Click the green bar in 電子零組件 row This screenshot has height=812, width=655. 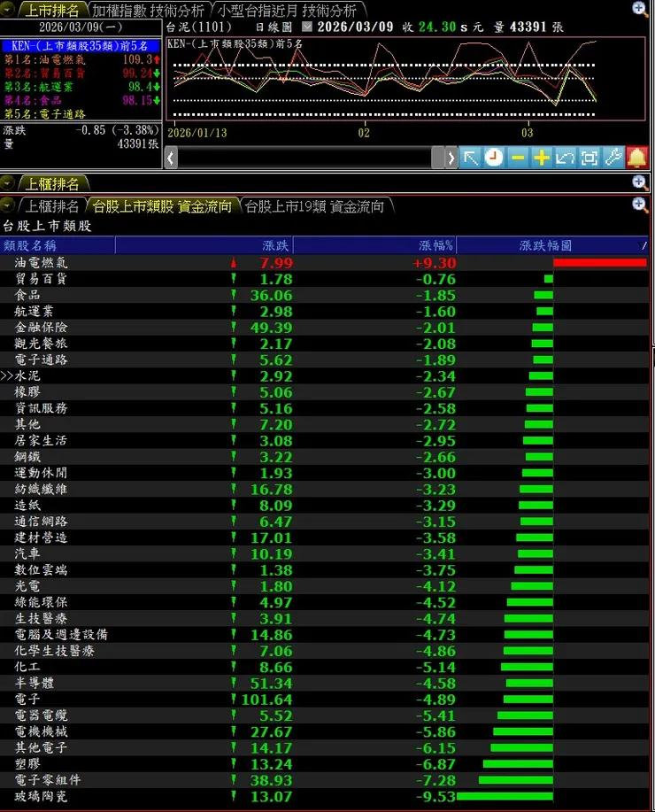coord(516,780)
